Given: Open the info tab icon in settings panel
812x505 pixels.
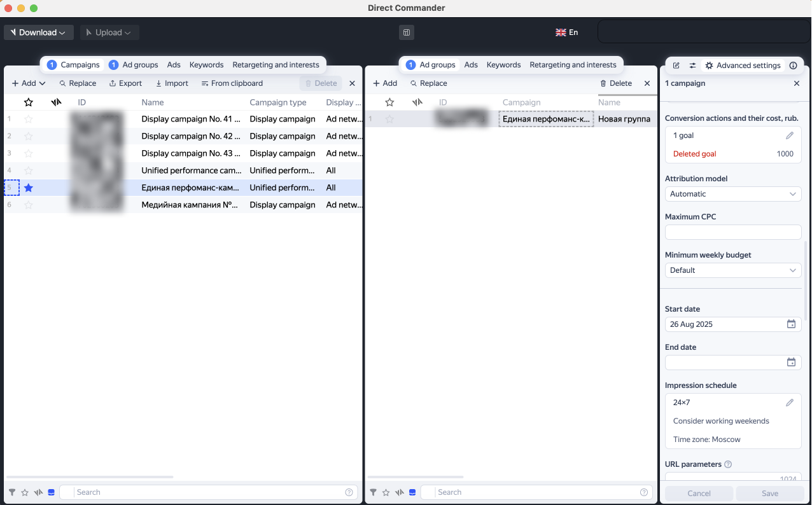Looking at the screenshot, I should 793,66.
